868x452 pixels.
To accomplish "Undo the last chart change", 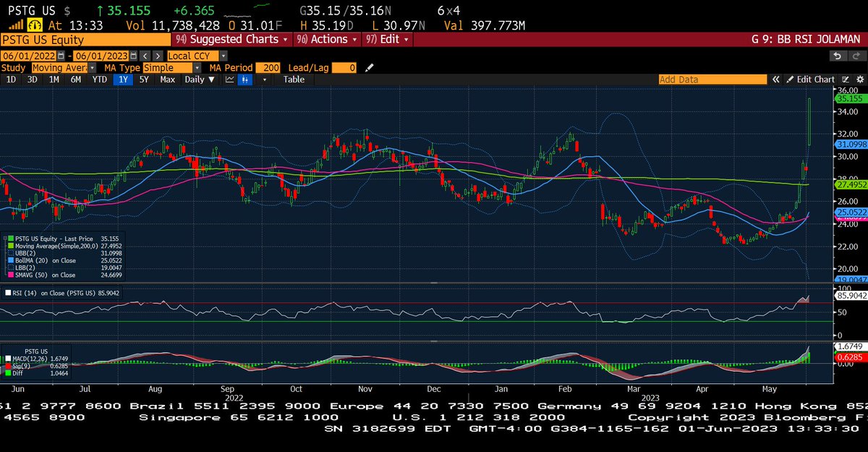I will [x=838, y=56].
